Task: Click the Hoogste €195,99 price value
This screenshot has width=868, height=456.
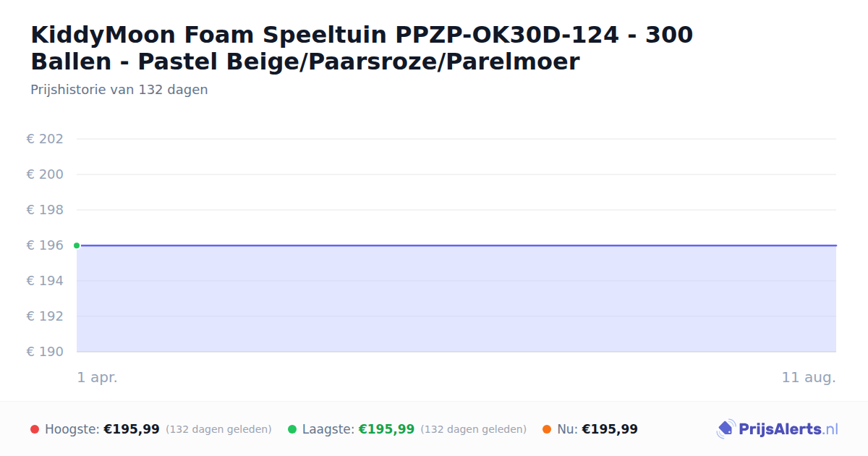Action: coord(132,429)
